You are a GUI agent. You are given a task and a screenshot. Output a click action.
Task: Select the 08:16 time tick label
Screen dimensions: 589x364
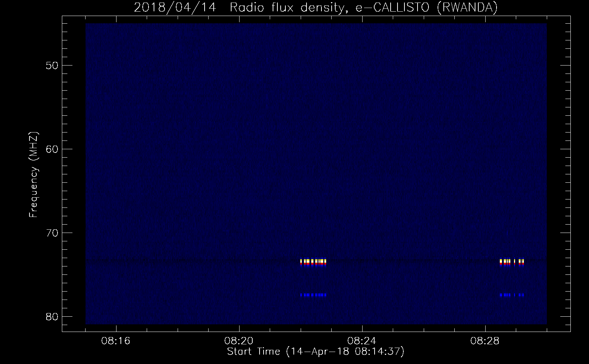point(116,341)
